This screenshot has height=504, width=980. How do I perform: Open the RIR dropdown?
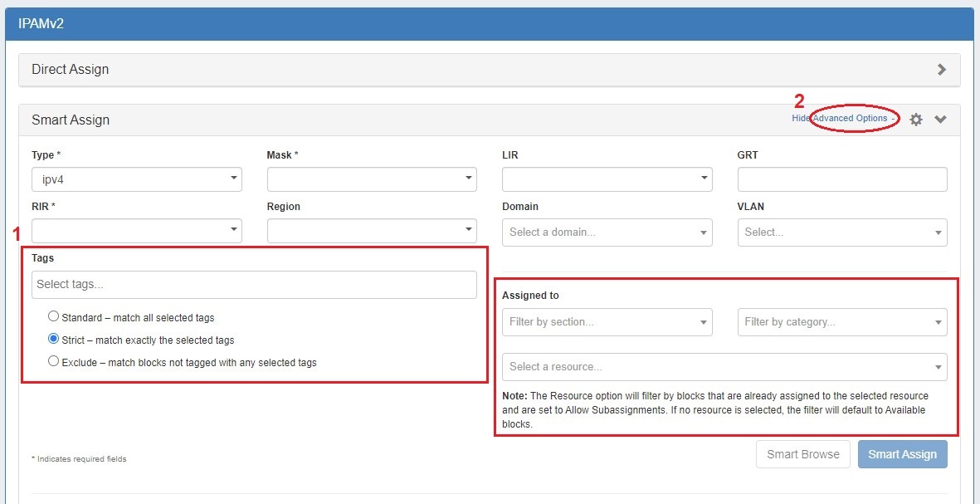point(137,231)
